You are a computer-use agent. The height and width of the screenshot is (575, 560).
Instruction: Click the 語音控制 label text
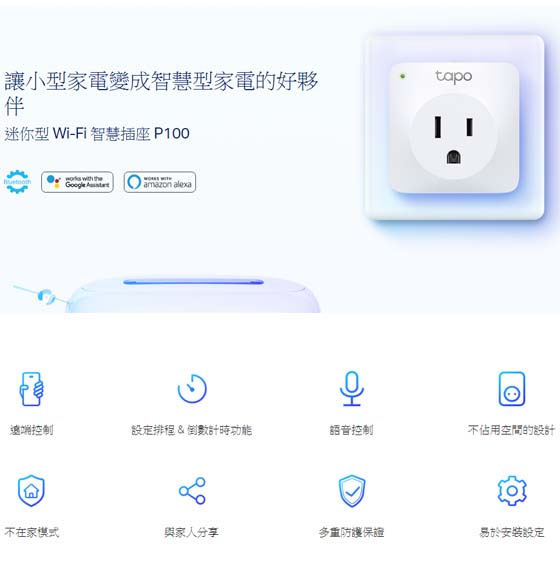click(351, 430)
